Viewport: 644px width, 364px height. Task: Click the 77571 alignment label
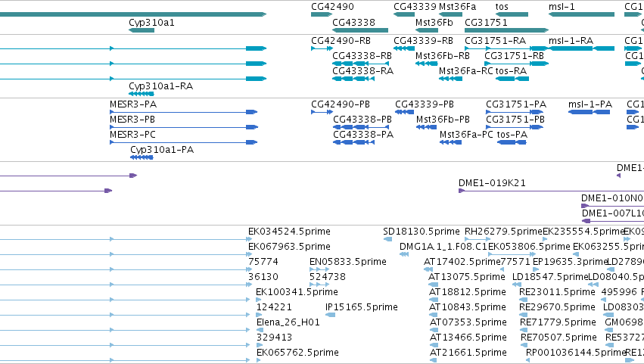pos(515,262)
